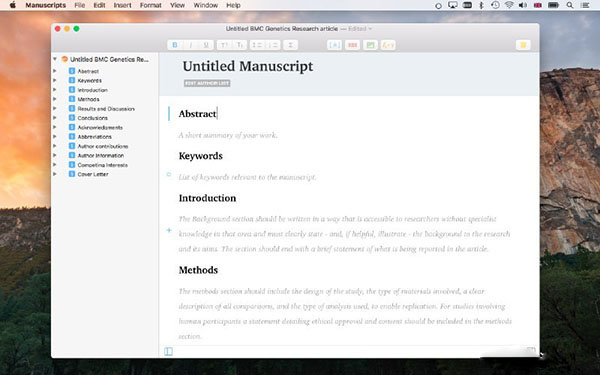Open the Format menu
This screenshot has height=375, width=600.
pyautogui.click(x=150, y=5)
